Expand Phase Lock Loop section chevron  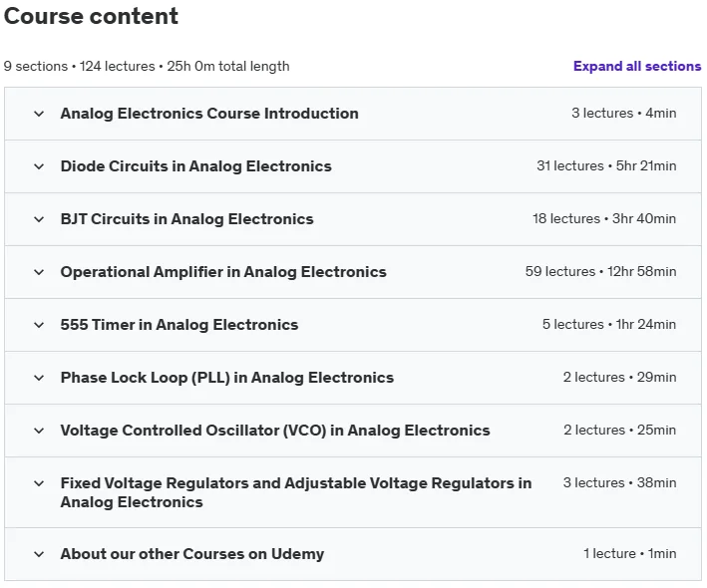pos(39,378)
